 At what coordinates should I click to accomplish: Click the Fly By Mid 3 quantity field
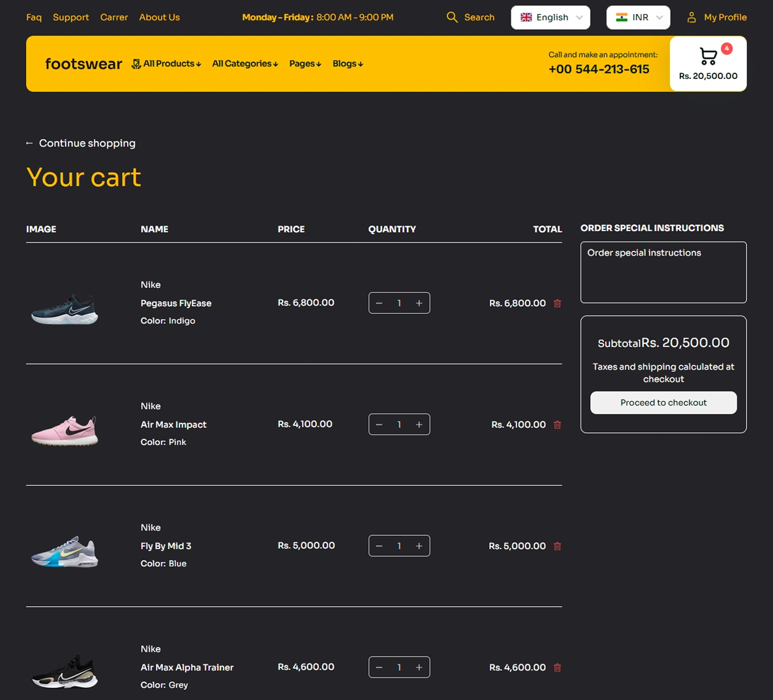point(399,546)
